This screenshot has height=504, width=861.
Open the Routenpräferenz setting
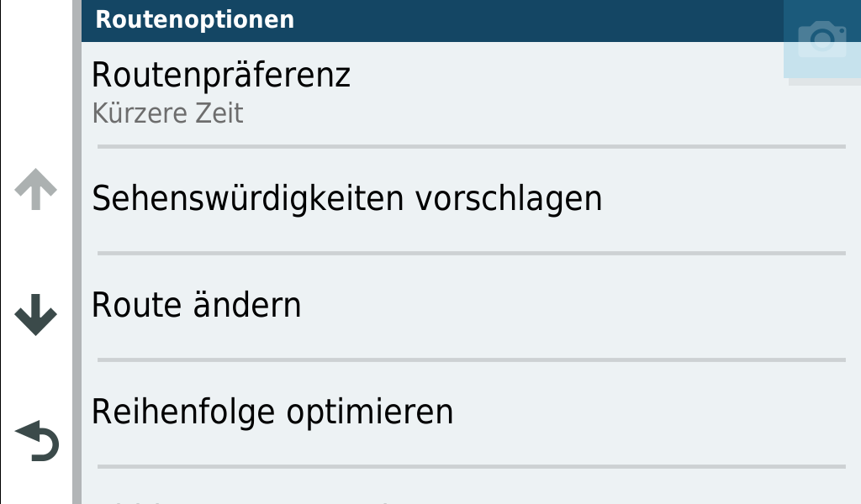point(220,76)
